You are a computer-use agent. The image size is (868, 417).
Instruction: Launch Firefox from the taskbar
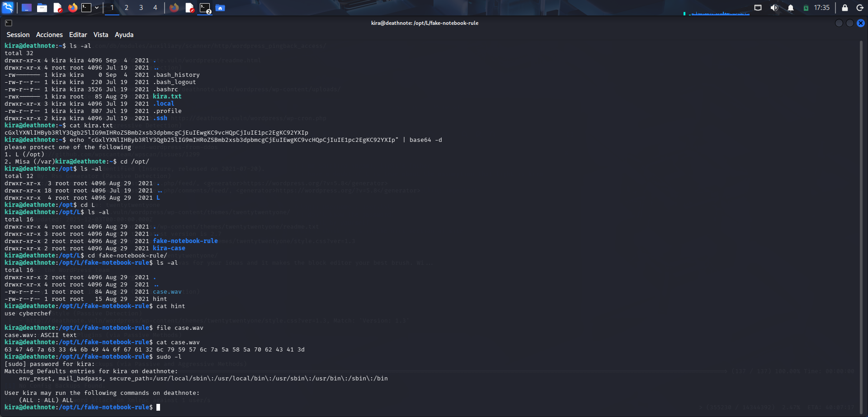(x=73, y=8)
